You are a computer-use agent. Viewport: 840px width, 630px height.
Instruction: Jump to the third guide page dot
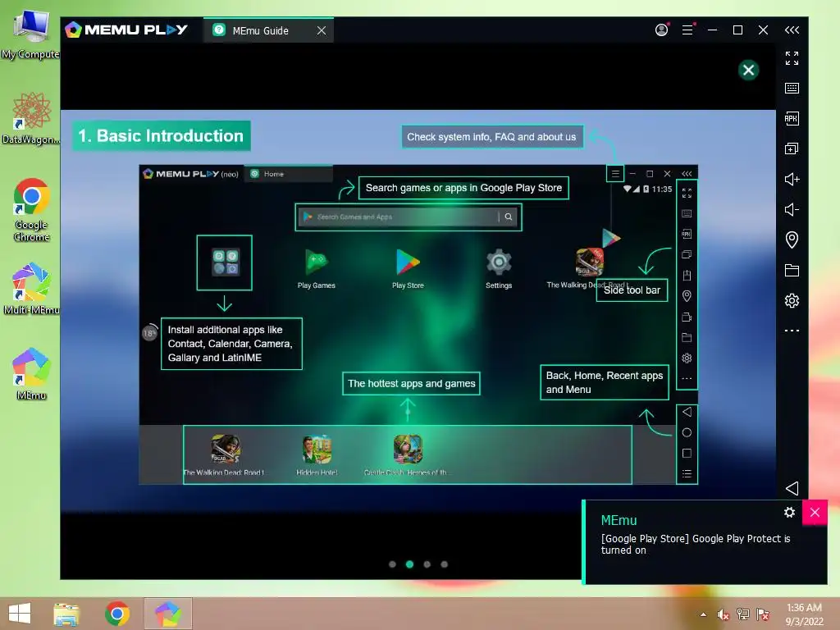click(427, 564)
